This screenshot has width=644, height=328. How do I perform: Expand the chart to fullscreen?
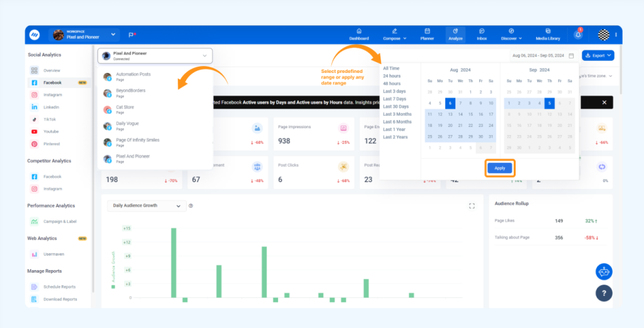(x=472, y=205)
